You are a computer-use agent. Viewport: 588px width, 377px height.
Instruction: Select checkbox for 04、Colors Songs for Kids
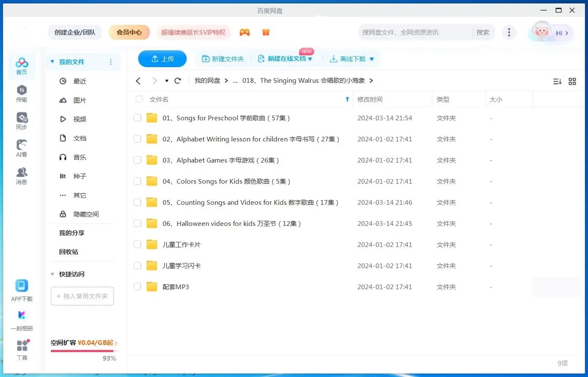137,181
